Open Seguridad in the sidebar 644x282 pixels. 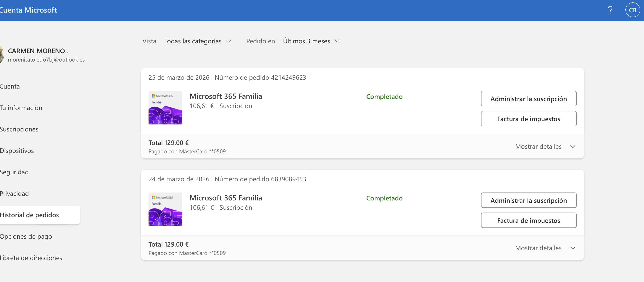[x=14, y=172]
